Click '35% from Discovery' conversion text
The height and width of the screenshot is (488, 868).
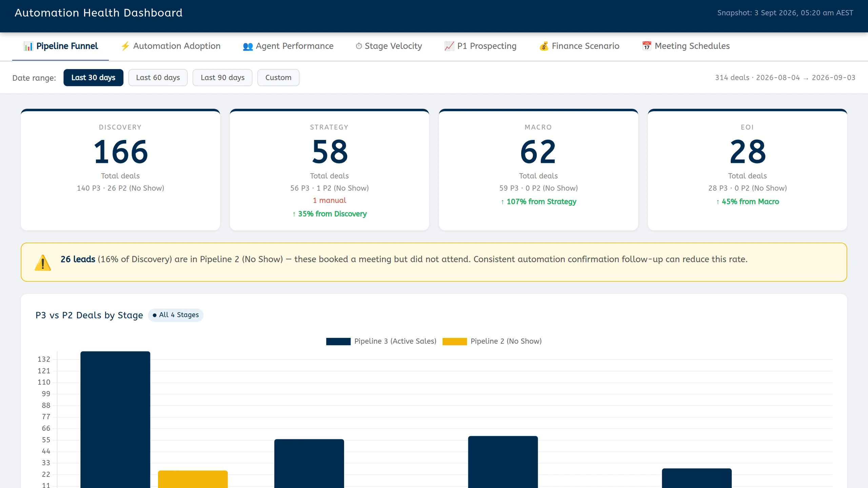329,214
